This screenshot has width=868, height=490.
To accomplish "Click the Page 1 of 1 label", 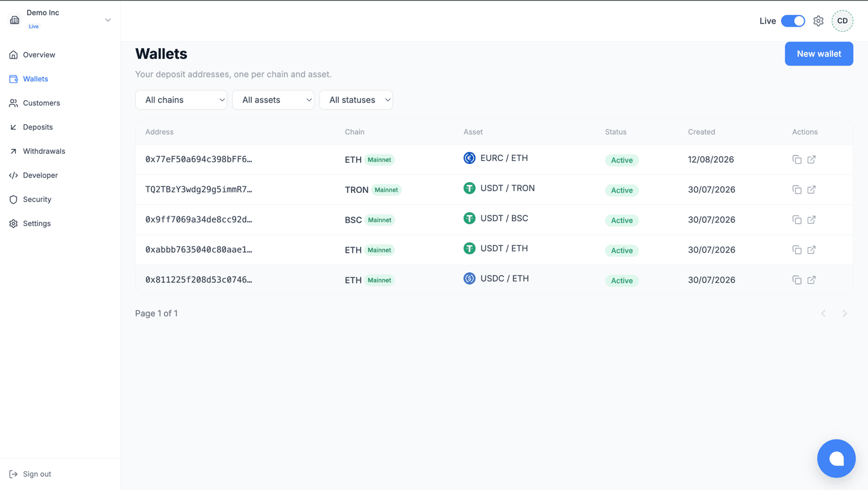I will (156, 313).
